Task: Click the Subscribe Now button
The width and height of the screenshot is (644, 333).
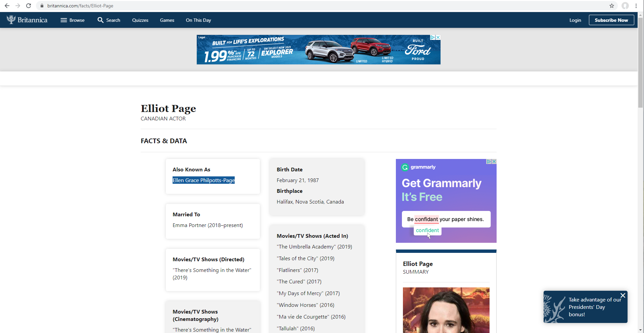Action: [x=611, y=20]
